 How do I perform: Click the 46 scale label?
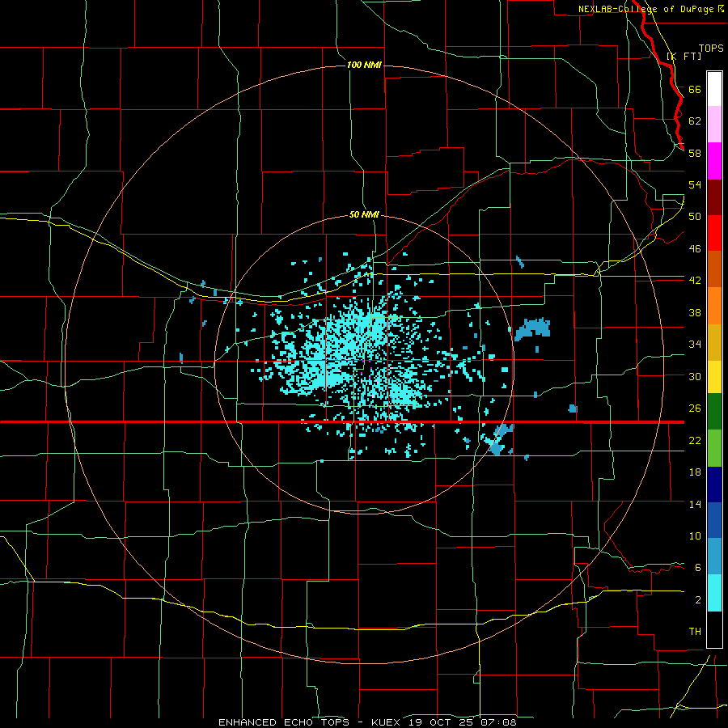click(x=695, y=249)
